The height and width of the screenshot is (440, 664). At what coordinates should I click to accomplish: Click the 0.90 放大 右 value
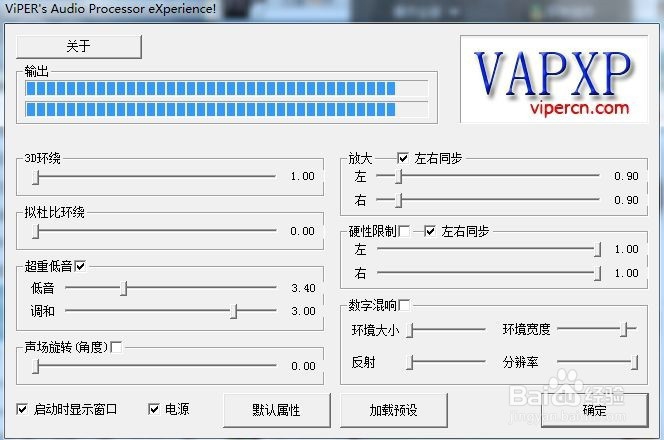tap(626, 200)
